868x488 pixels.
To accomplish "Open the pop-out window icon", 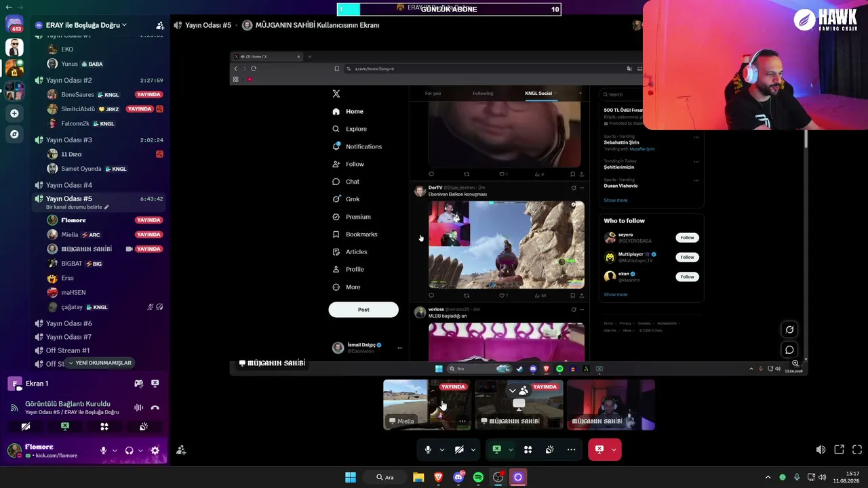I will click(x=839, y=449).
